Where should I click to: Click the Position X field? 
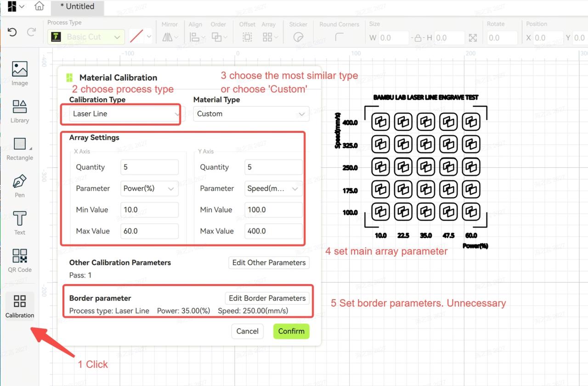click(x=548, y=38)
